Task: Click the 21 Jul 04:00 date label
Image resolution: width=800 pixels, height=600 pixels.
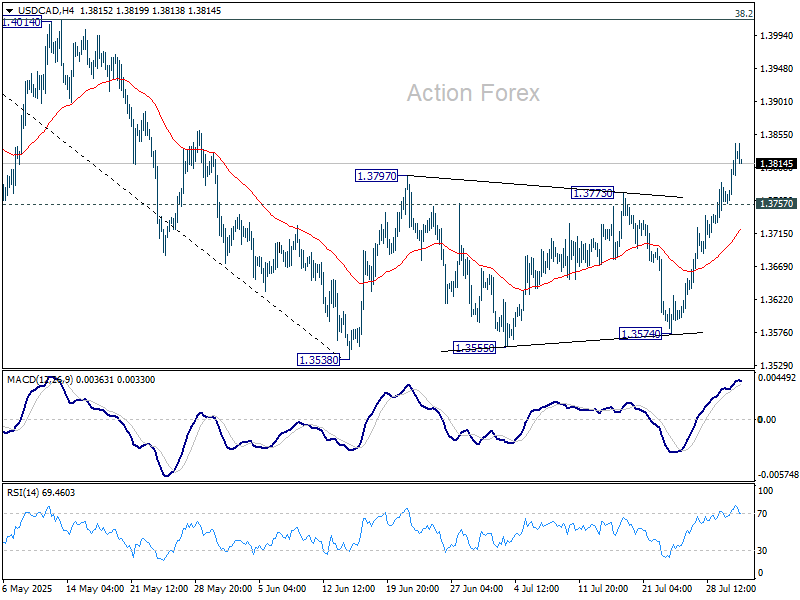Action: (667, 588)
